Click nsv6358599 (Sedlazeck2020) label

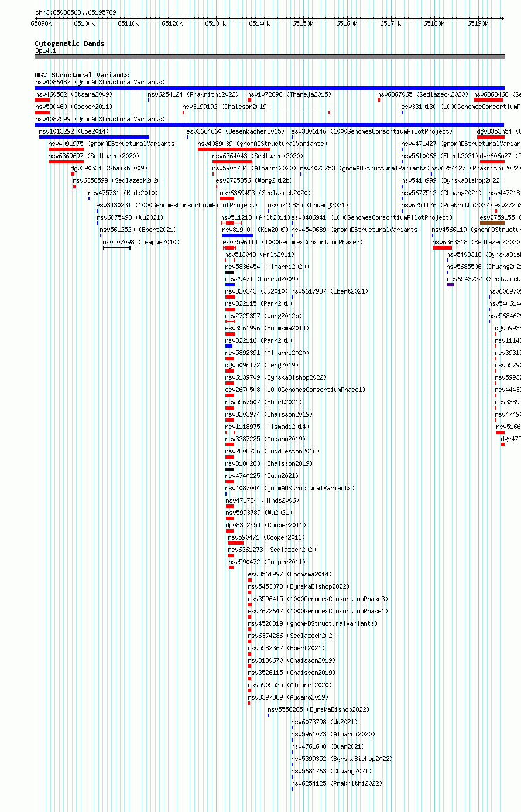click(x=118, y=180)
